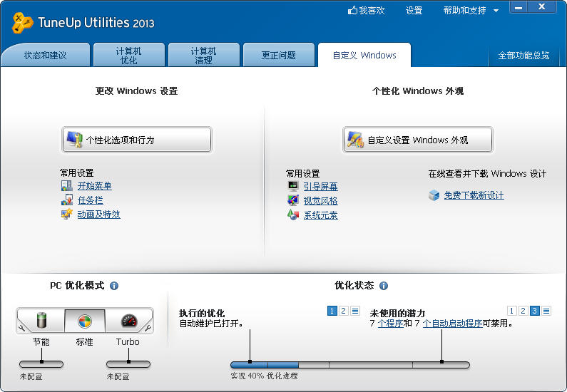Show page 2 of 执行的优化
Viewport: 567px width, 392px height.
click(344, 311)
